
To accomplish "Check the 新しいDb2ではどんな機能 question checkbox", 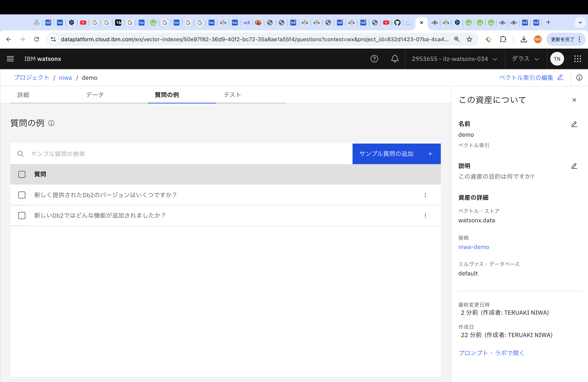I will coord(22,216).
